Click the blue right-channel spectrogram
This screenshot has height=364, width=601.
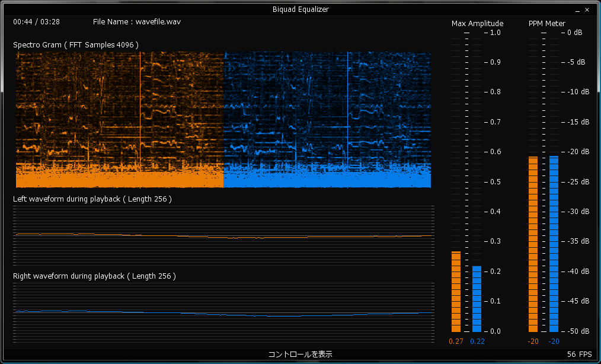pyautogui.click(x=327, y=120)
